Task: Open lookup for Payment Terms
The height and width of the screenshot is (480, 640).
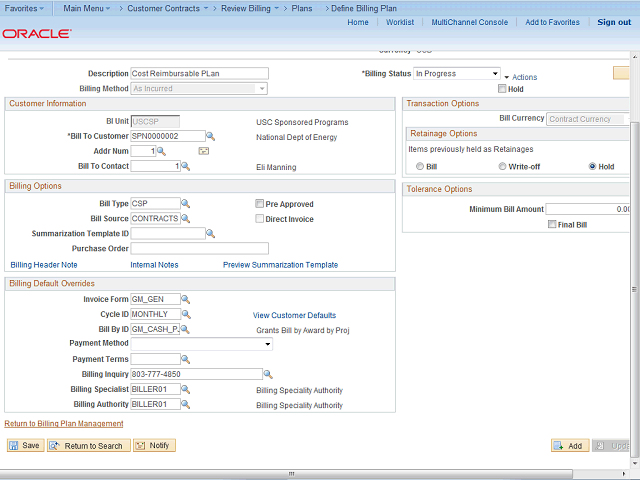Action: [186, 359]
